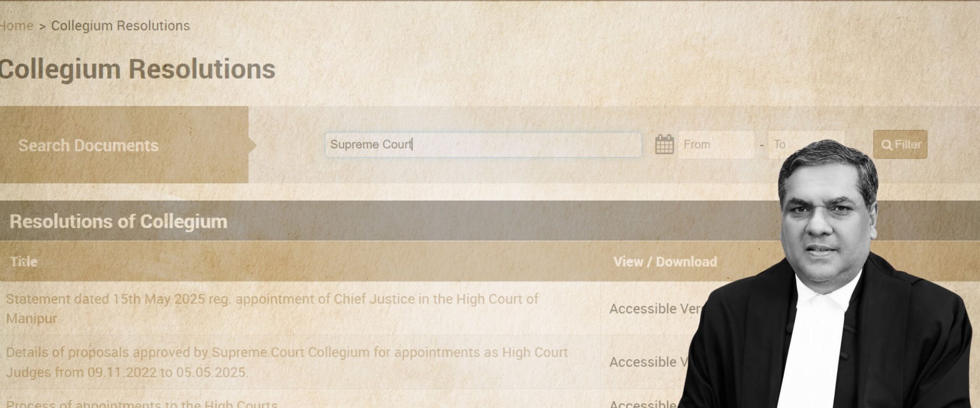Open Accessible Version for the Manipur statement
The width and height of the screenshot is (980, 408).
(655, 309)
